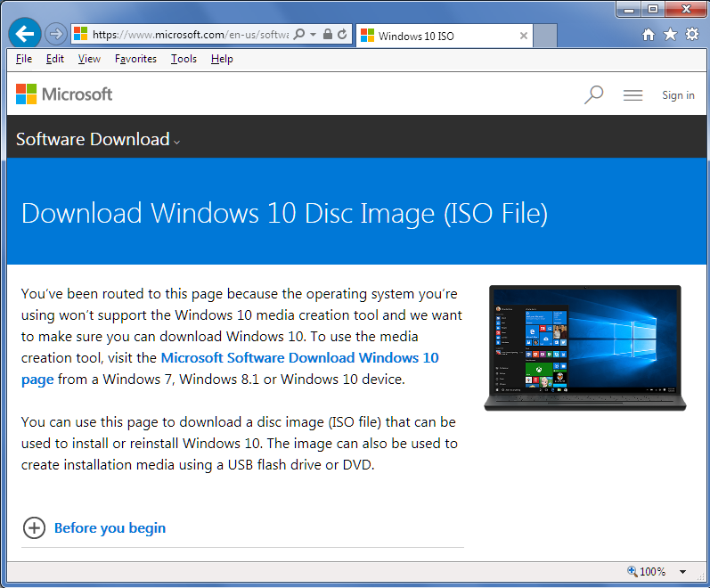
Task: Refresh the page with the reload icon
Action: (x=342, y=34)
